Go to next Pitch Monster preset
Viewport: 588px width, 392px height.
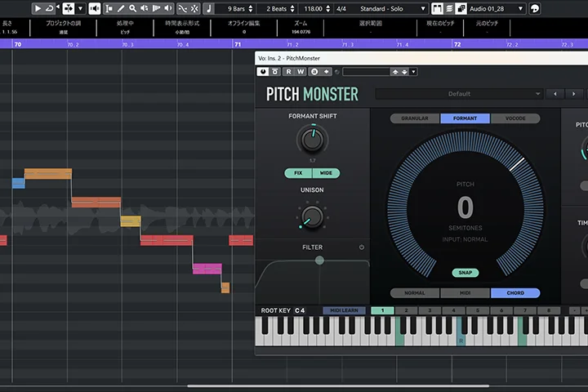point(574,94)
